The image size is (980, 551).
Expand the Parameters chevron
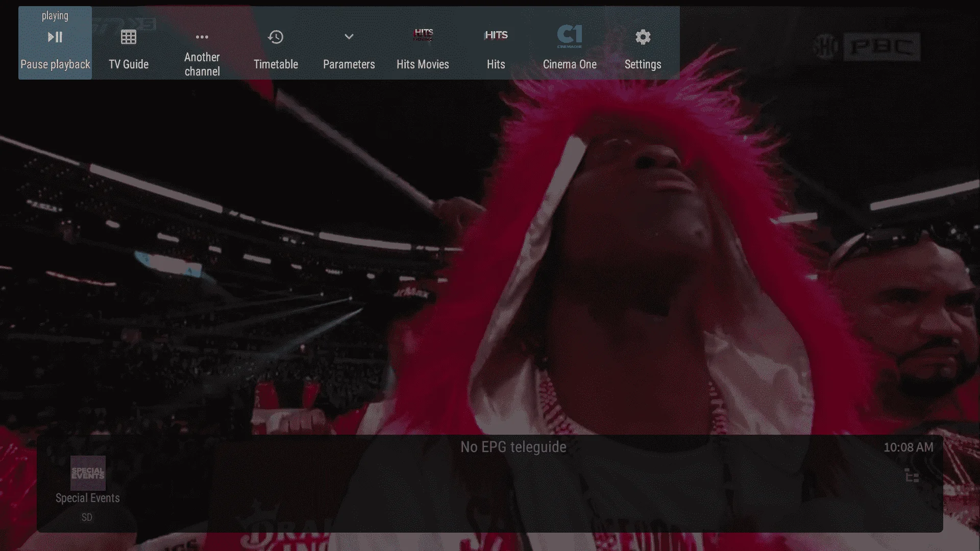click(x=349, y=43)
